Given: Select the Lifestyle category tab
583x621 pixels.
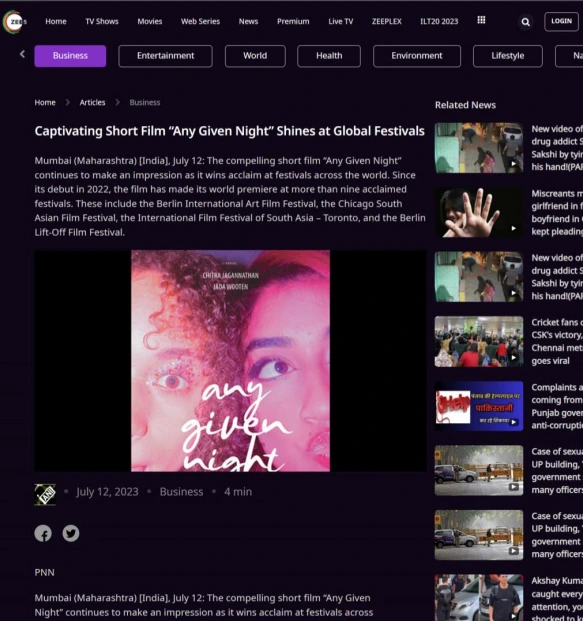Looking at the screenshot, I should (x=508, y=56).
